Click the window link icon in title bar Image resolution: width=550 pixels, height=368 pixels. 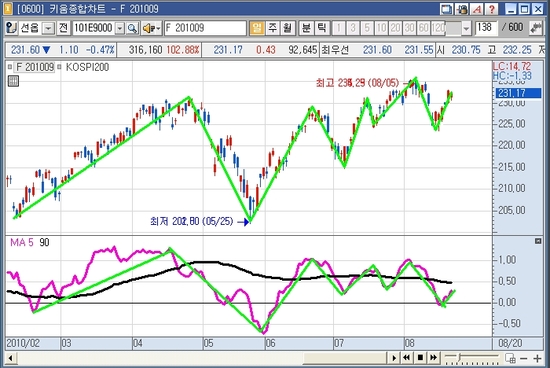(x=447, y=9)
